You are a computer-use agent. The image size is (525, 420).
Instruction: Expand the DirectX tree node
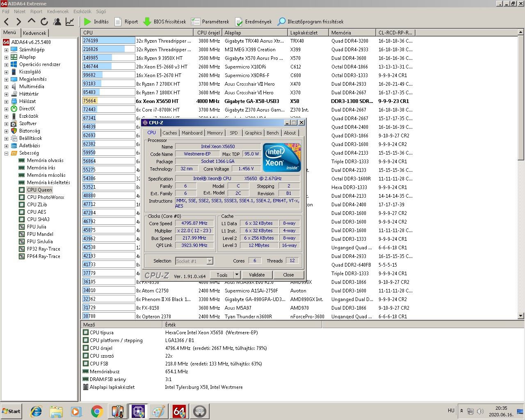[6, 109]
